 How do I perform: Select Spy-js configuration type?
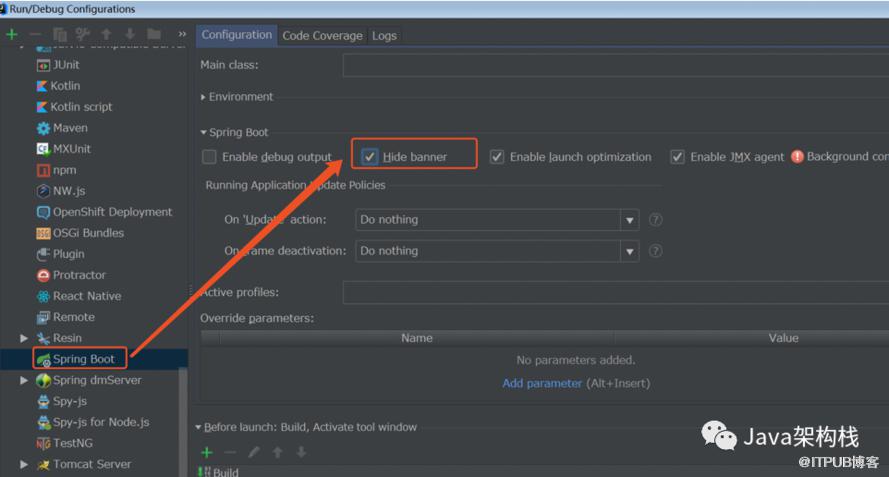[61, 401]
